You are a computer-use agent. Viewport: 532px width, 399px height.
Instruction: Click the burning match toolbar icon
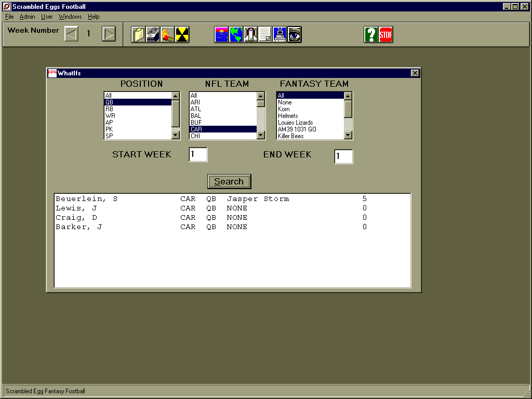(x=167, y=35)
